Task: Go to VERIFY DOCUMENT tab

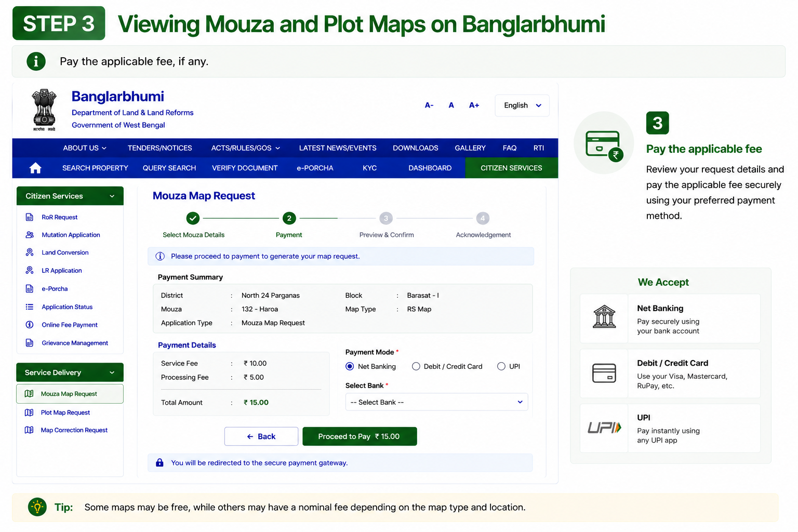Action: pos(245,168)
